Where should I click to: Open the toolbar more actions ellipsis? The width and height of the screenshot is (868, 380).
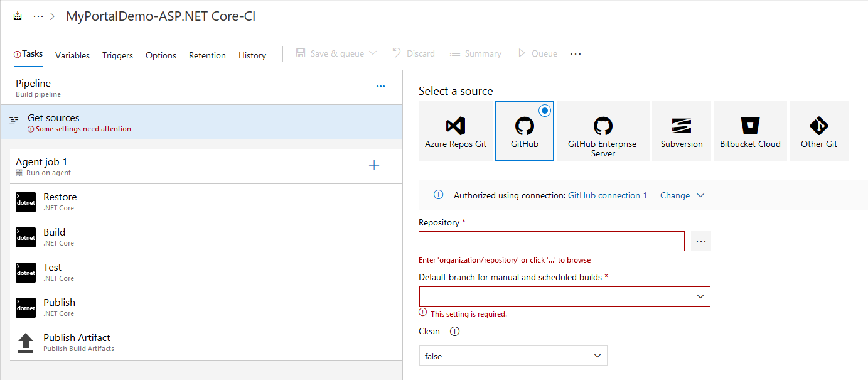(x=576, y=54)
